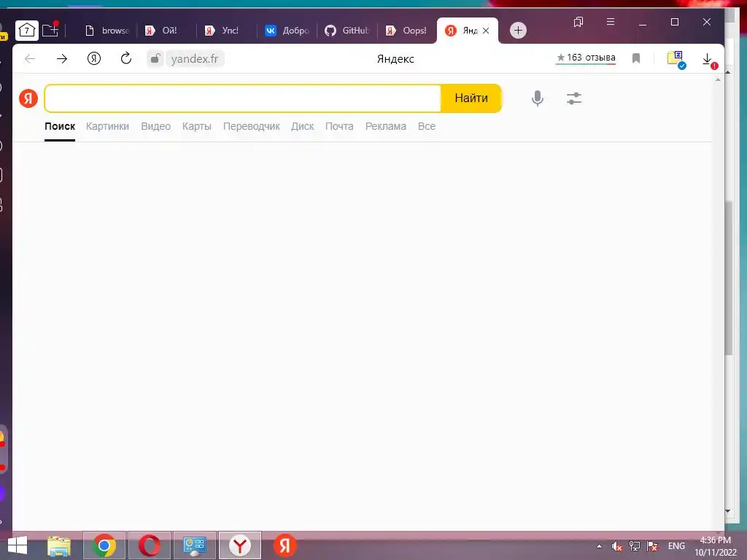Focus the Yandex search input field

(x=243, y=98)
